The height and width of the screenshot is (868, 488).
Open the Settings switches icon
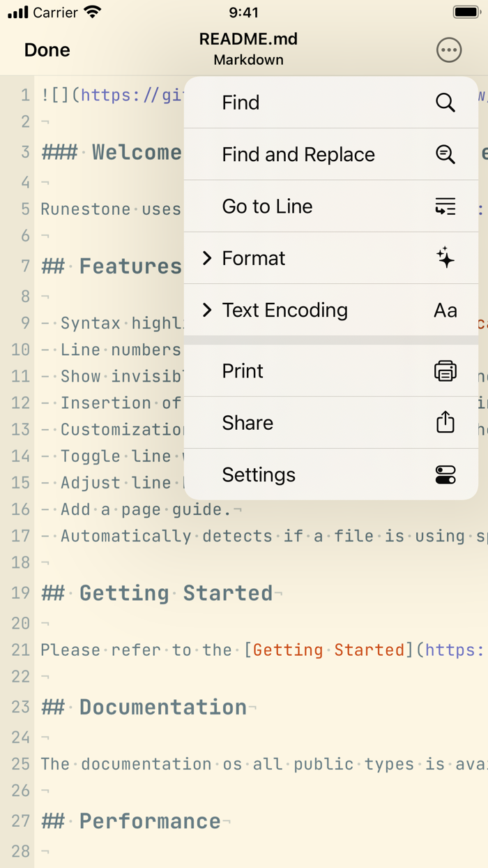pos(445,474)
